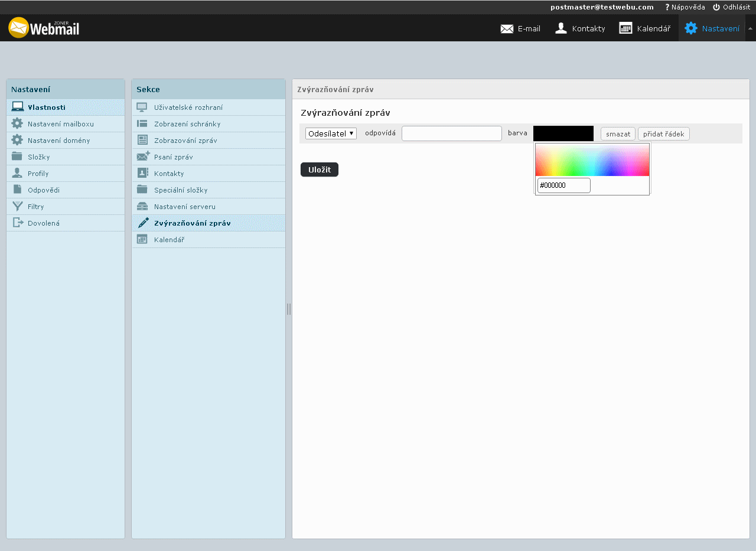This screenshot has width=756, height=551.
Task: Click the smazat button
Action: click(618, 134)
